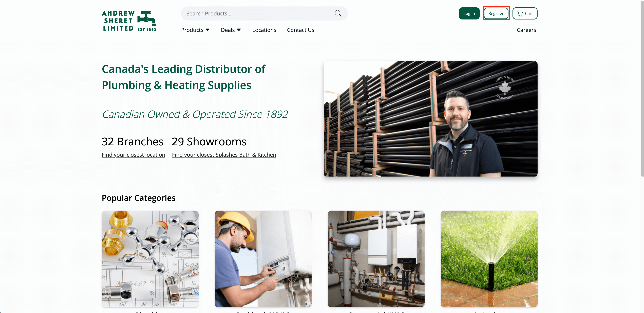Viewport: 644px width, 313px height.
Task: Click the Log In button
Action: 469,13
